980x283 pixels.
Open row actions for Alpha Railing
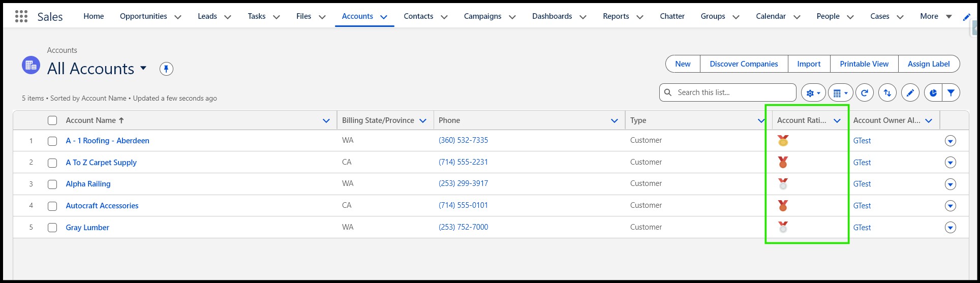click(951, 184)
